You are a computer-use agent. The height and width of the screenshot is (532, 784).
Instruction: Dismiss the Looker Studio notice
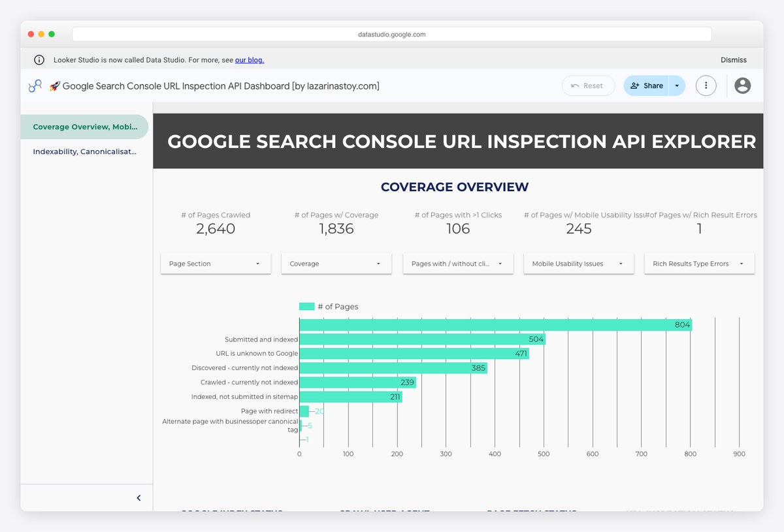click(733, 60)
